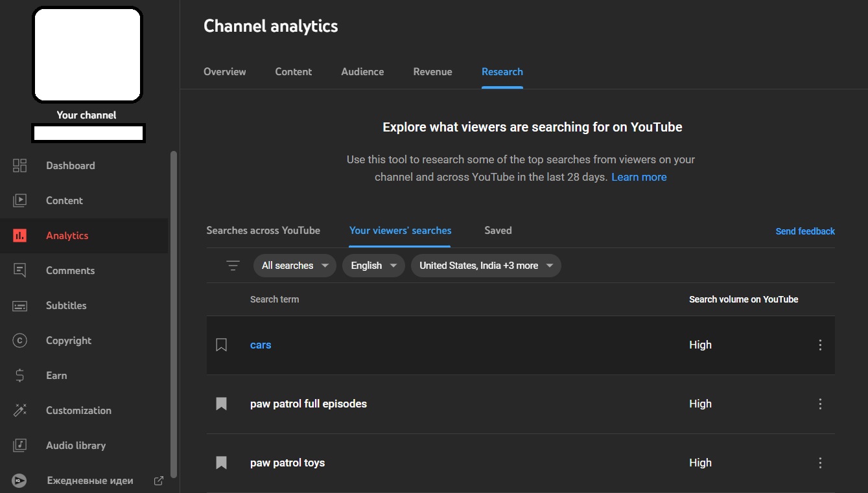868x493 pixels.
Task: Open Dashboard in the sidebar
Action: [70, 166]
